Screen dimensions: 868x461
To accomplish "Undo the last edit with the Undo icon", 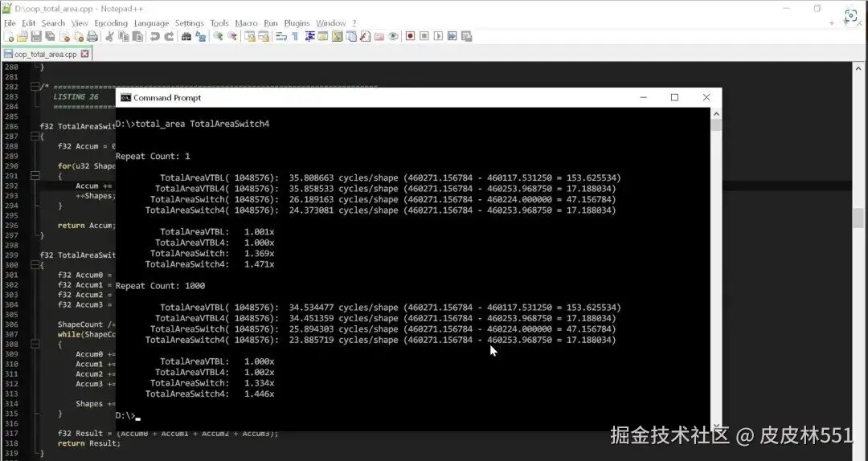I will [154, 36].
